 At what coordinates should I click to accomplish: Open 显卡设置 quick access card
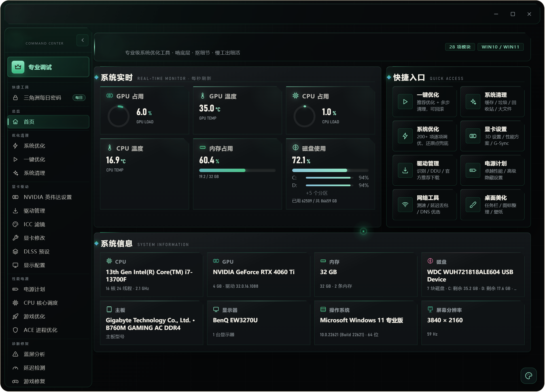492,136
